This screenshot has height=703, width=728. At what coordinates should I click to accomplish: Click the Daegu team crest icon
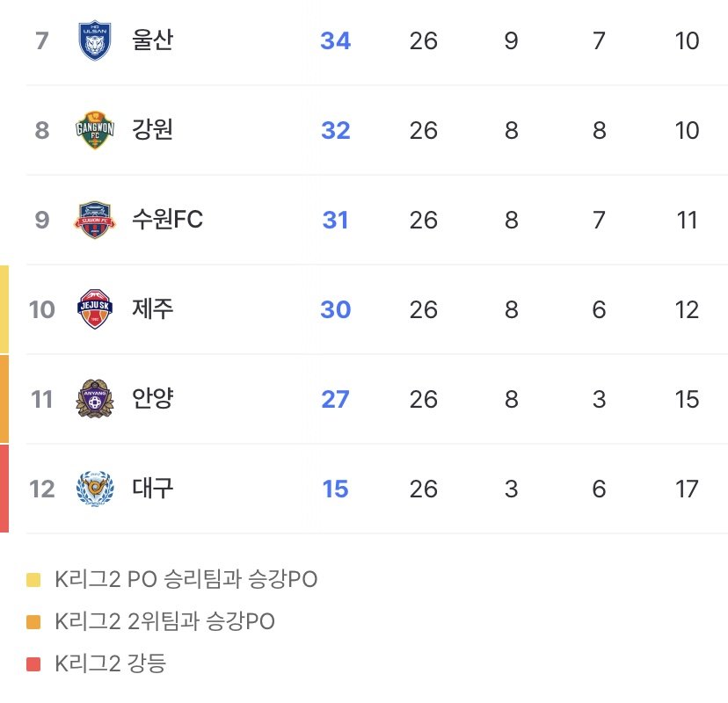click(95, 489)
